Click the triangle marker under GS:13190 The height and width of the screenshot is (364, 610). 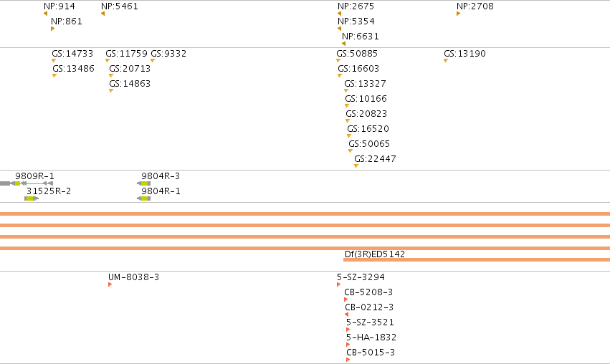[446, 61]
